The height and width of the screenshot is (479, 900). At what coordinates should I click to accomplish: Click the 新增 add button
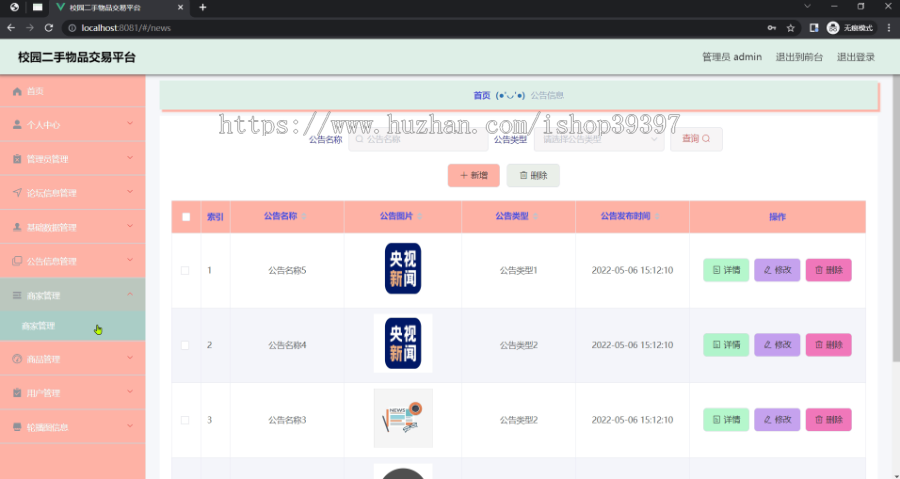[474, 176]
